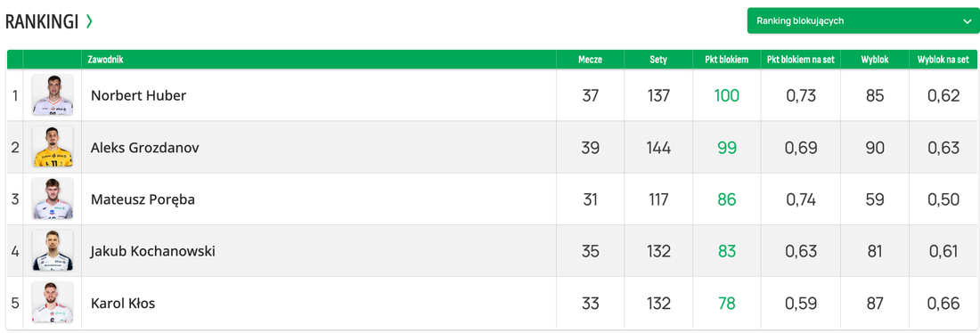Open the Ranking blokujących dropdown
Image resolution: width=980 pixels, height=333 pixels.
[863, 20]
